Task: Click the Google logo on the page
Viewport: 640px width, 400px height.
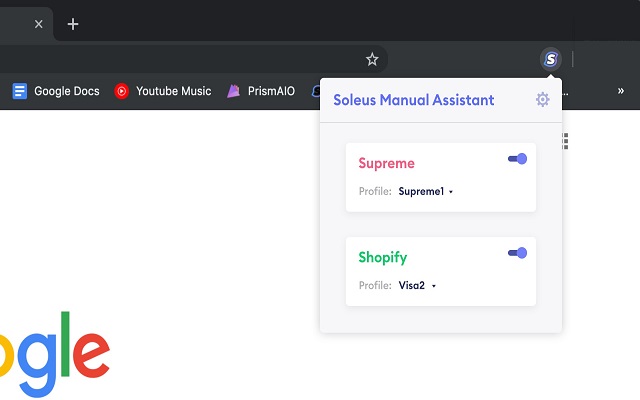Action: pos(55,352)
